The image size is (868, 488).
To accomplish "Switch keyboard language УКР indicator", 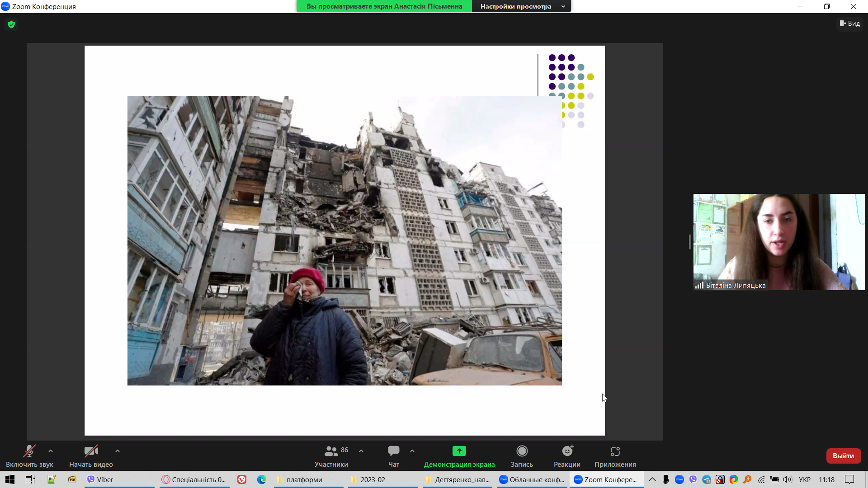I will click(x=804, y=480).
